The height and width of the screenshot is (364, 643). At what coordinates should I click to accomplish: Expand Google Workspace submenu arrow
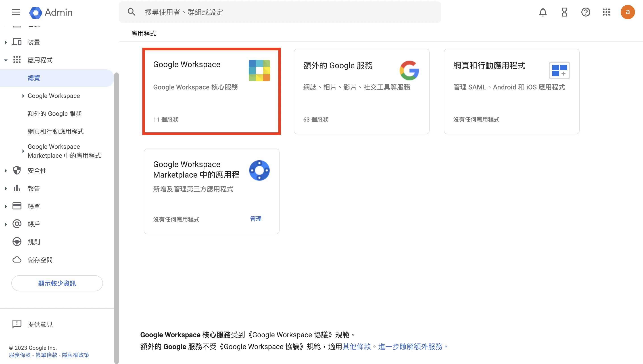point(23,96)
